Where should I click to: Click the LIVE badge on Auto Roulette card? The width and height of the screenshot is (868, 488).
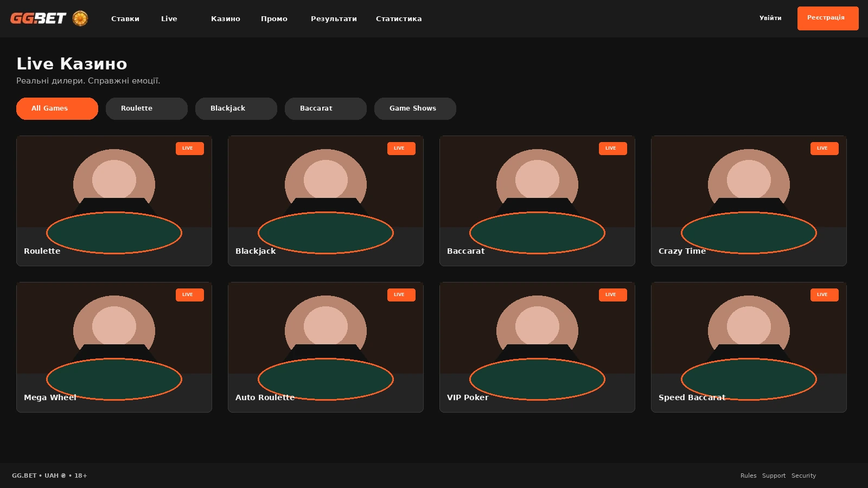click(401, 295)
